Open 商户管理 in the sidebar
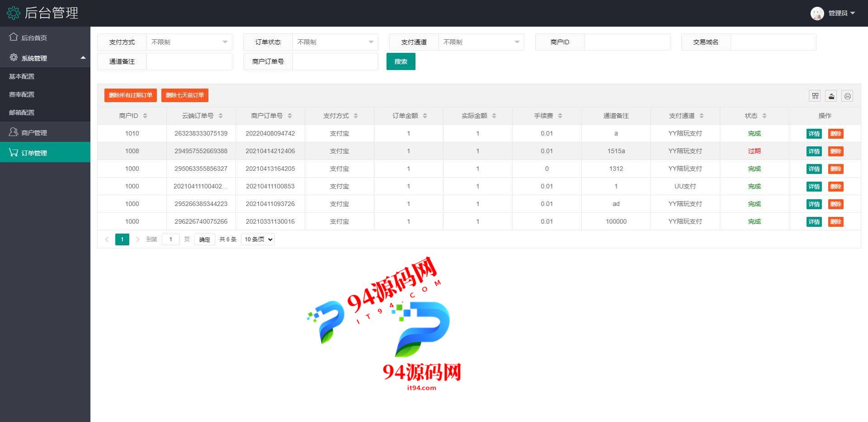 (x=45, y=132)
